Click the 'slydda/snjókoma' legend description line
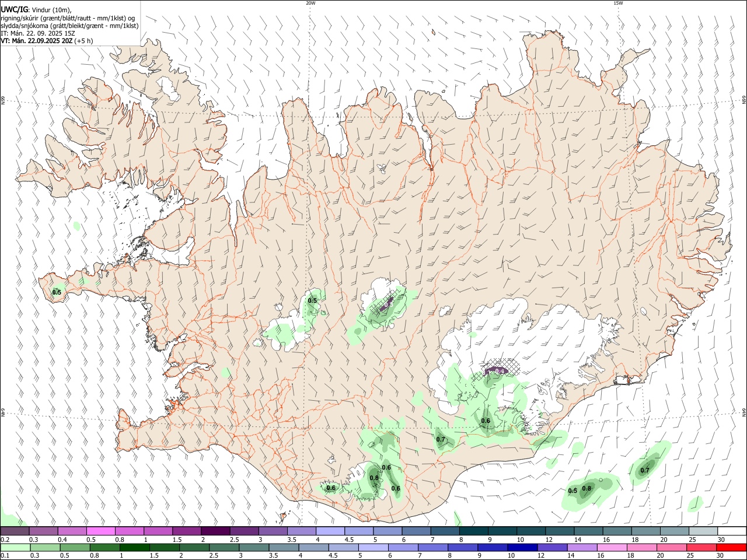 pos(69,26)
